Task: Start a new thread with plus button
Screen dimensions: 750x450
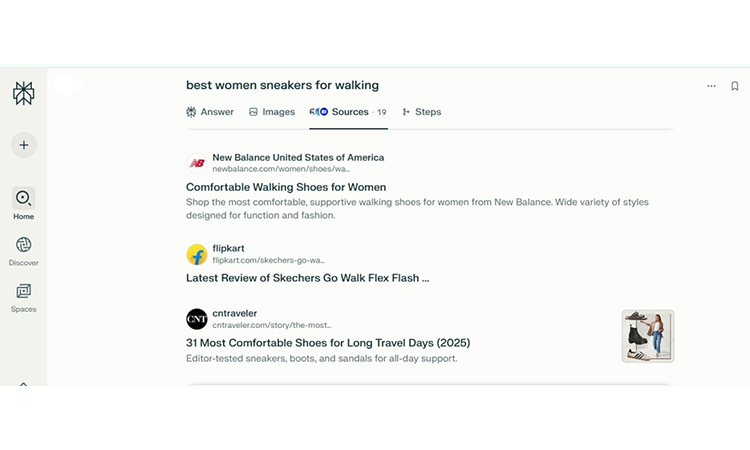Action: tap(23, 145)
